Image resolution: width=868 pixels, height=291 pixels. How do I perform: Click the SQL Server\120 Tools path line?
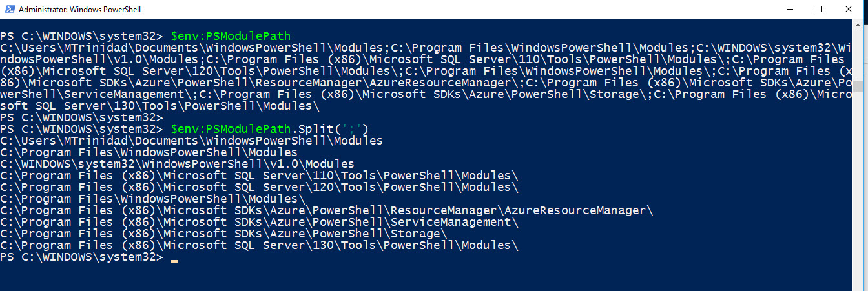click(259, 187)
